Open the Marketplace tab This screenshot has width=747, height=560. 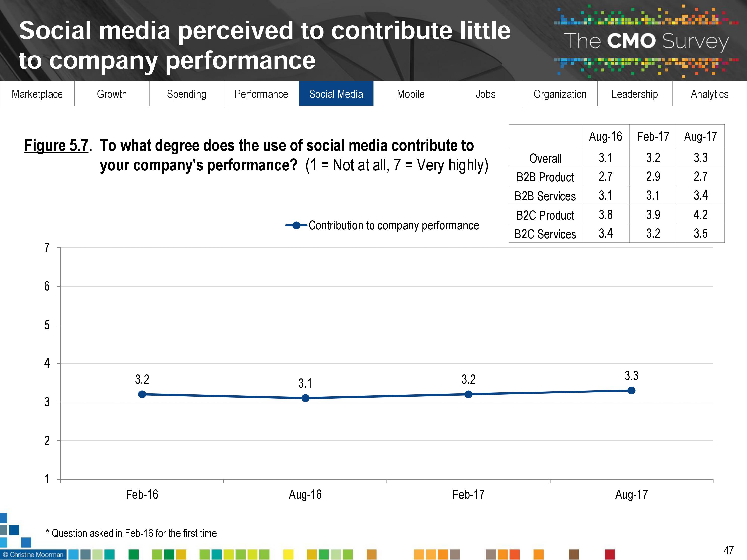click(x=37, y=94)
